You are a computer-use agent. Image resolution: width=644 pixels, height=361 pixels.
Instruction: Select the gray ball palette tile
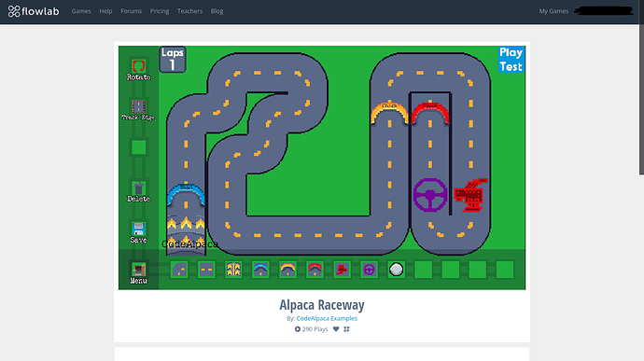(397, 270)
